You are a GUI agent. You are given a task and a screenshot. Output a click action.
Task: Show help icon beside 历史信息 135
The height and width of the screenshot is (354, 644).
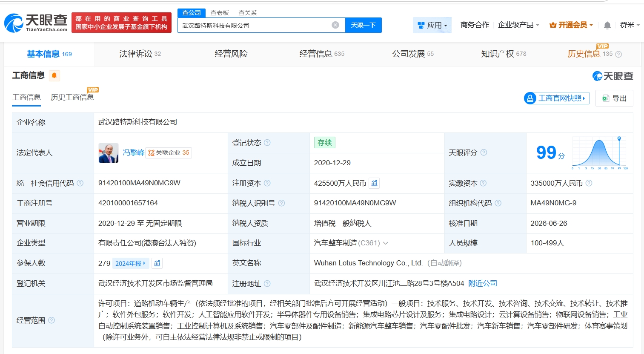pos(618,55)
